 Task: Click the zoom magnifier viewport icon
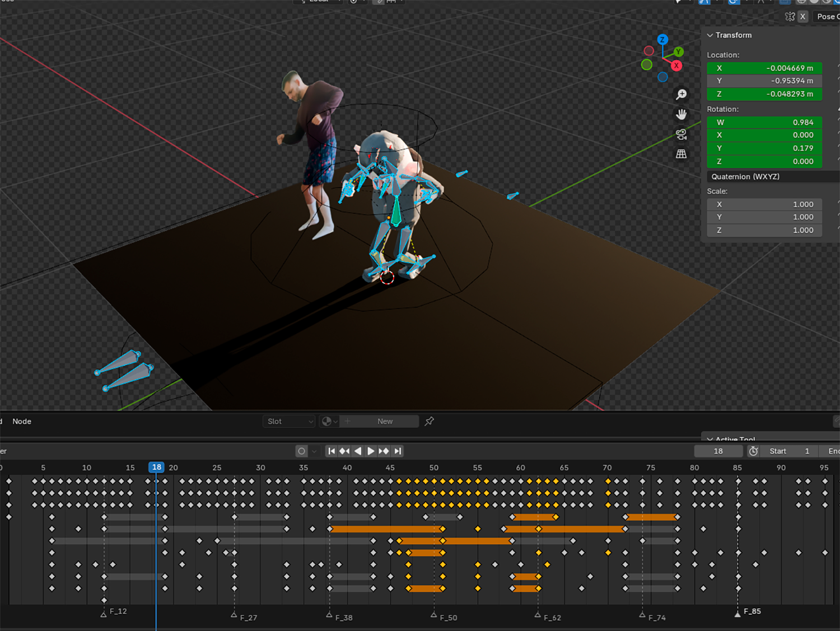pos(681,95)
